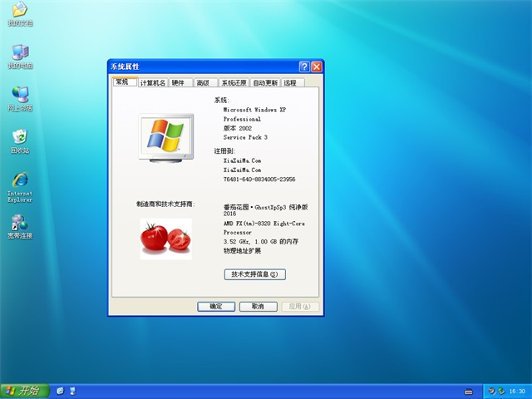Open the 我的电脑 desktop icon
This screenshot has height=399, width=532.
[x=20, y=55]
